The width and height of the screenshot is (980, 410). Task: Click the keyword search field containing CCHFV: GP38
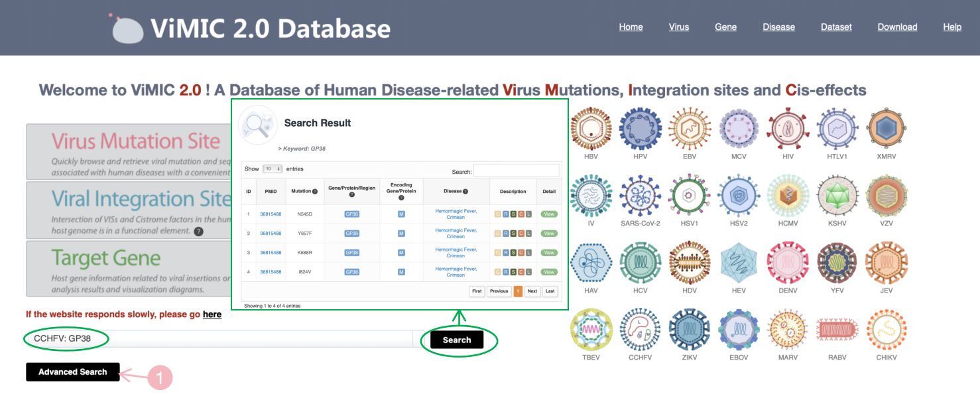219,340
